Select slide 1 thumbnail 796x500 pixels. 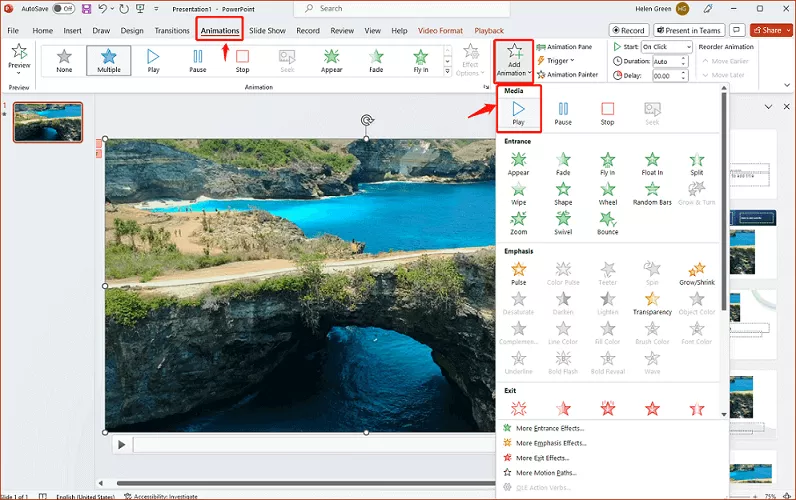(x=48, y=122)
